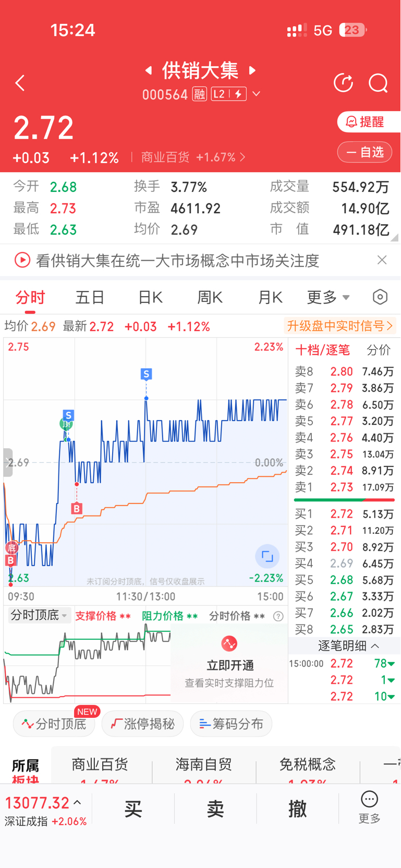Tap the 卖 sell button
The image size is (401, 868).
pos(215,809)
